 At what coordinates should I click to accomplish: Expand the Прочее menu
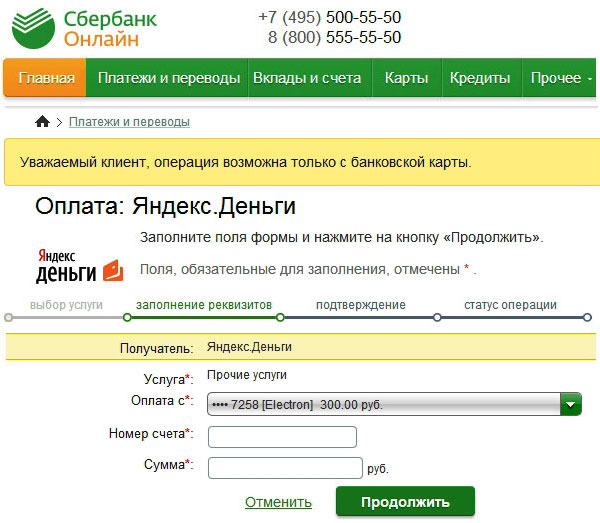pyautogui.click(x=560, y=78)
